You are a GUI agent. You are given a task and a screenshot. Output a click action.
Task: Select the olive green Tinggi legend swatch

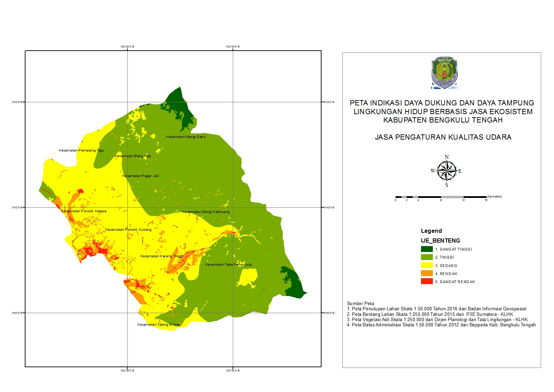coord(427,257)
